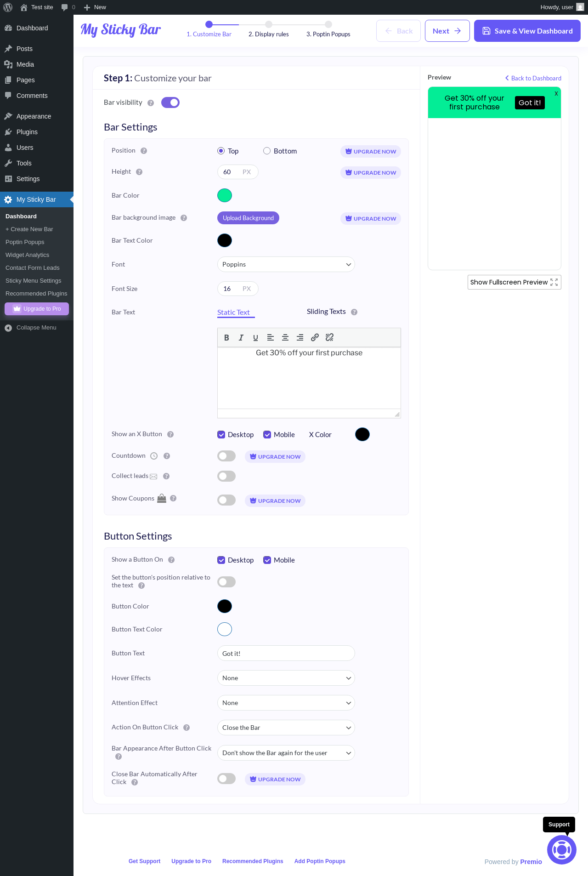588x876 pixels.
Task: Enable the Countdown toggle
Action: 226,456
